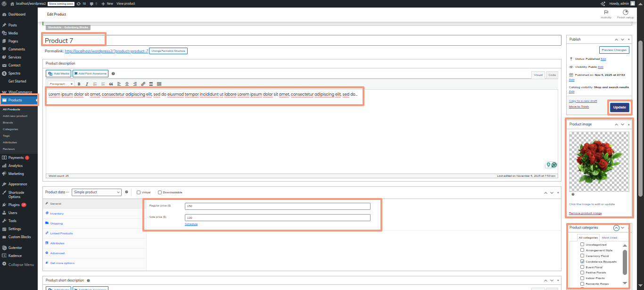Check the Downloadable product option
644x290 pixels.
[160, 192]
